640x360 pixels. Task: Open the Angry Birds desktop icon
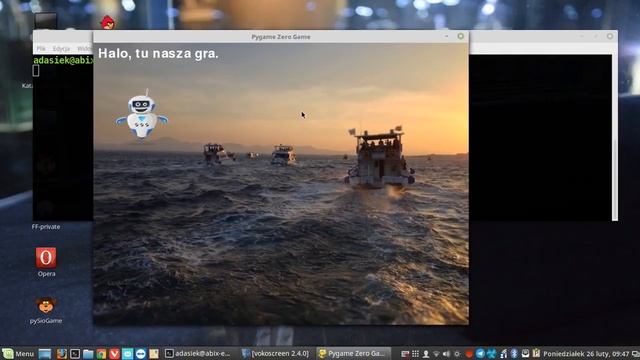coord(108,22)
